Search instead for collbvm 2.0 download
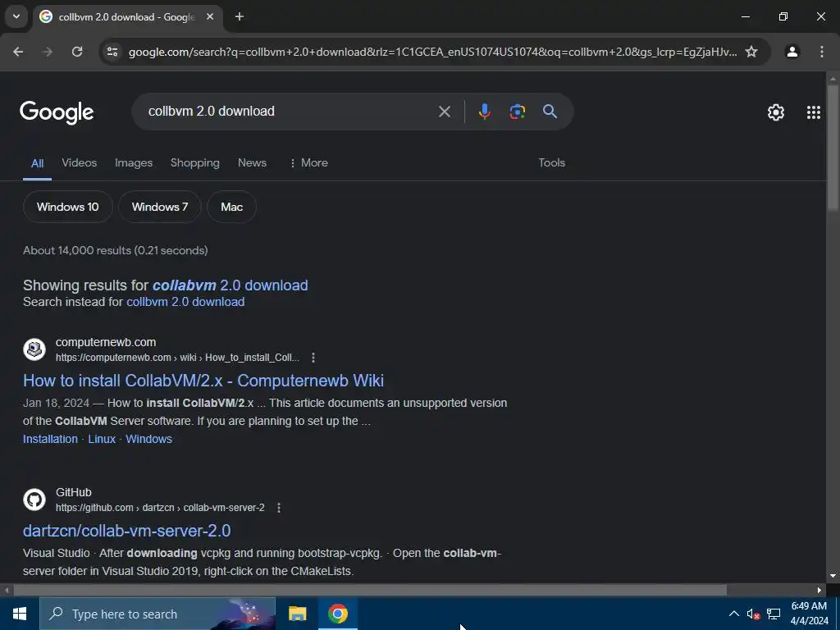The height and width of the screenshot is (630, 840). tap(185, 302)
